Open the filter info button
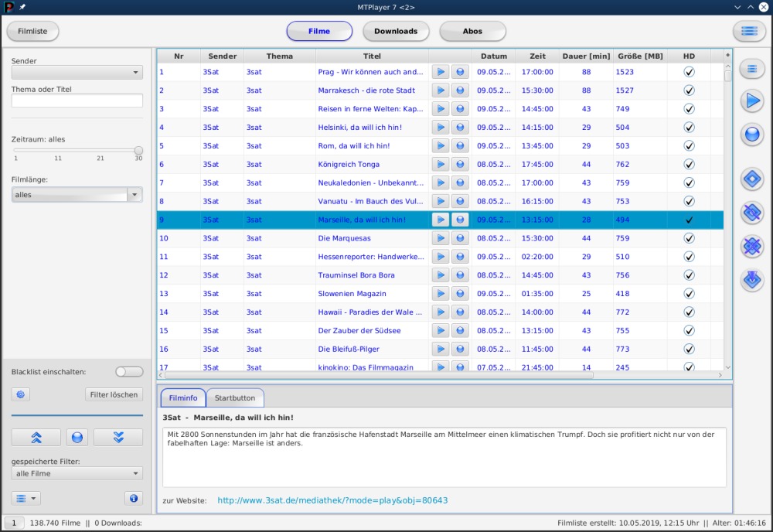Image resolution: width=773 pixels, height=532 pixels. 134,498
